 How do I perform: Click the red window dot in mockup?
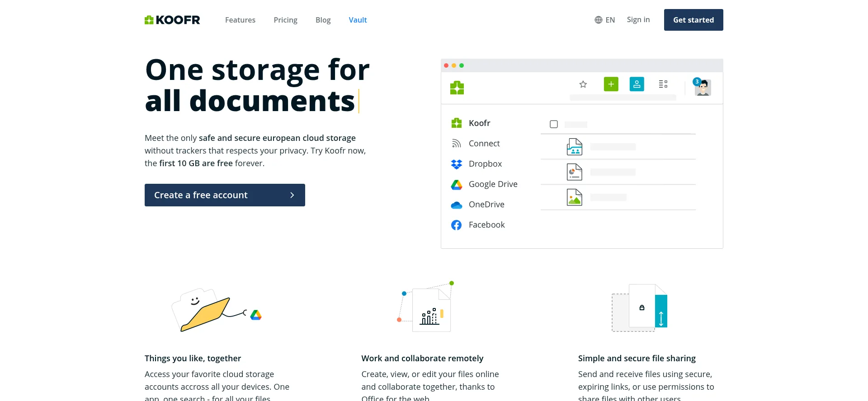click(x=446, y=65)
